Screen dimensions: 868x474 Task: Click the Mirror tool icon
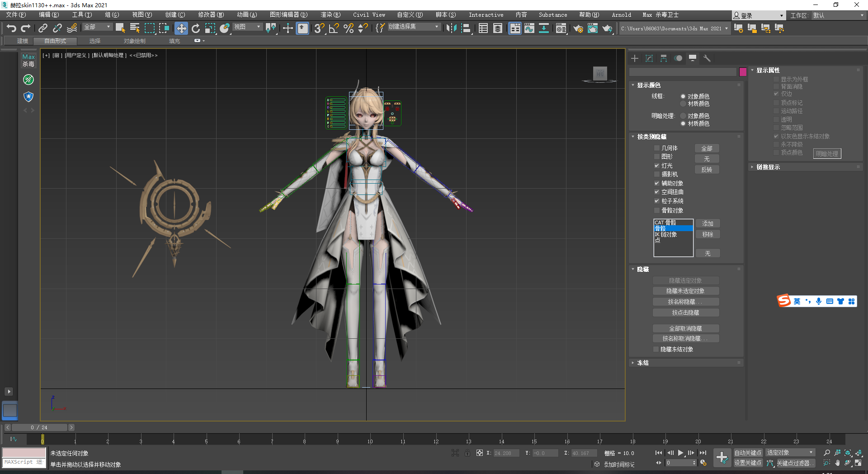click(x=451, y=28)
